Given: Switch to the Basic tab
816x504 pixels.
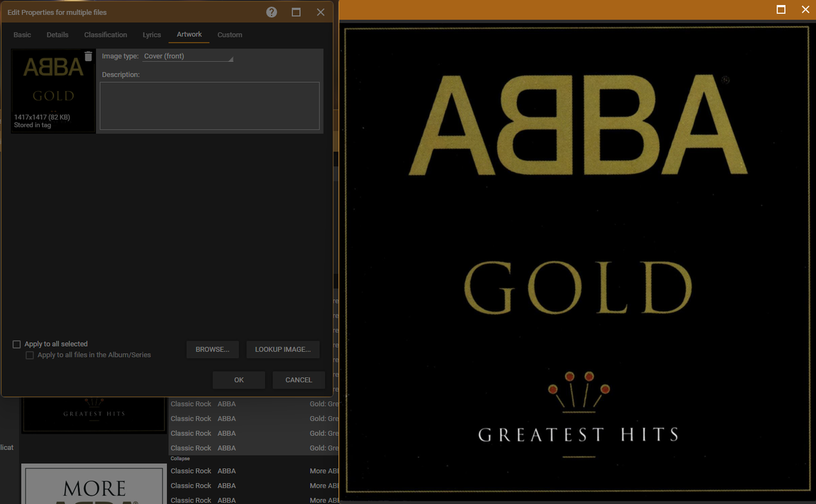Looking at the screenshot, I should [x=22, y=35].
